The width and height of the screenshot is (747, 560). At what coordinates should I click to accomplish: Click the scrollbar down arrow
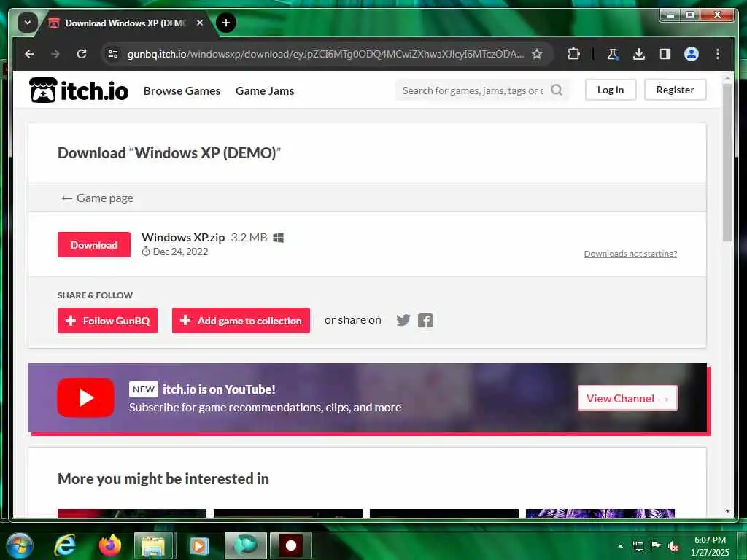(727, 511)
